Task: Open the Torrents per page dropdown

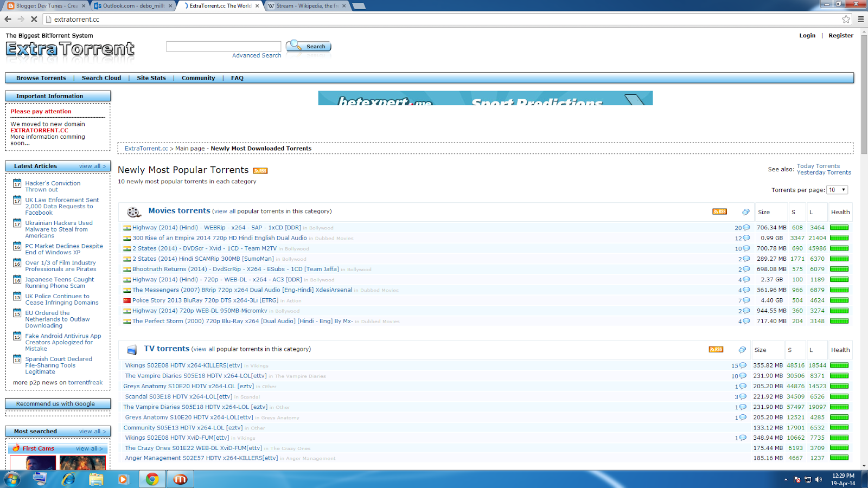Action: [x=837, y=190]
